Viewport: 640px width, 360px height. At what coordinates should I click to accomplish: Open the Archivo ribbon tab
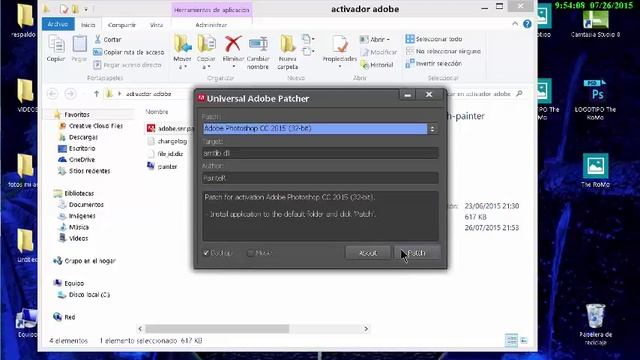[x=58, y=24]
